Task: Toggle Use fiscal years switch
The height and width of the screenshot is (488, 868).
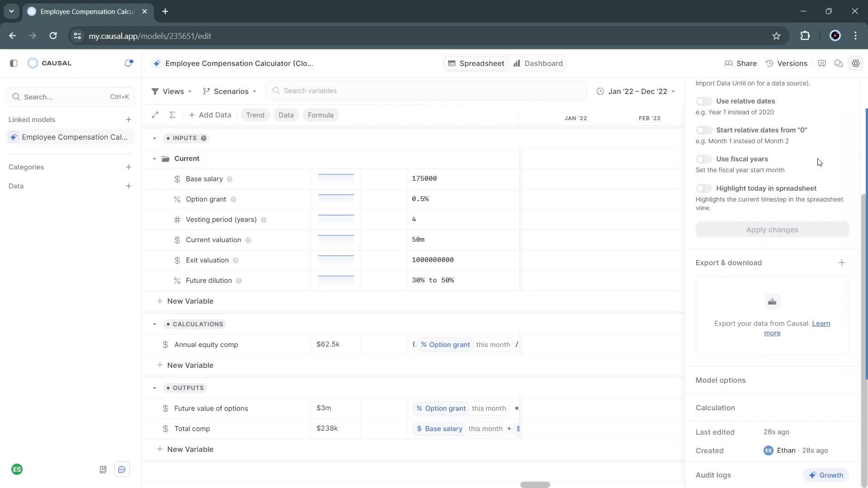Action: [x=703, y=159]
